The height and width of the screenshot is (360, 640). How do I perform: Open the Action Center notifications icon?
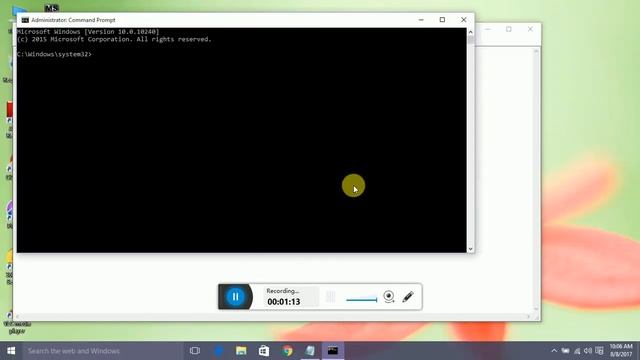point(599,351)
